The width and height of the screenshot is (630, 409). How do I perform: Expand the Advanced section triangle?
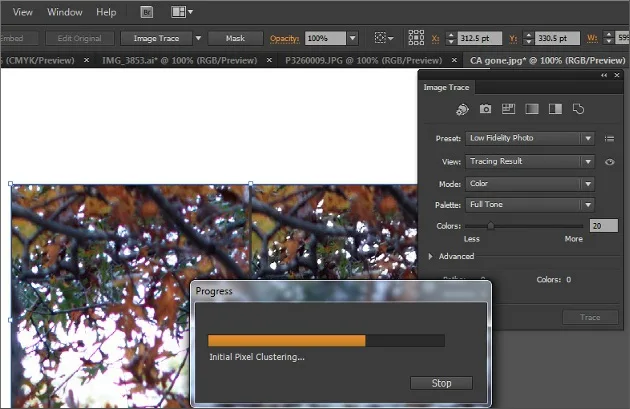430,256
